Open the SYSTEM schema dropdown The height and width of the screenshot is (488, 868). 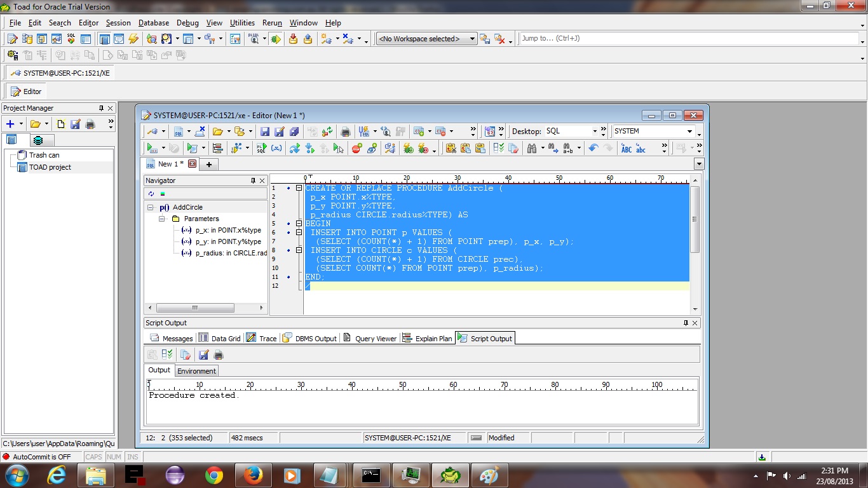point(689,132)
